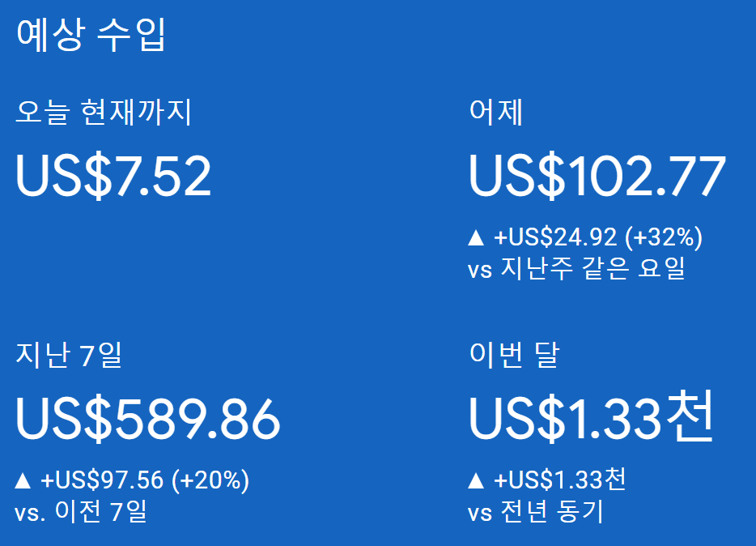This screenshot has height=546, width=756.
Task: Click the vs 전년 동기 comparison text
Action: pyautogui.click(x=535, y=512)
